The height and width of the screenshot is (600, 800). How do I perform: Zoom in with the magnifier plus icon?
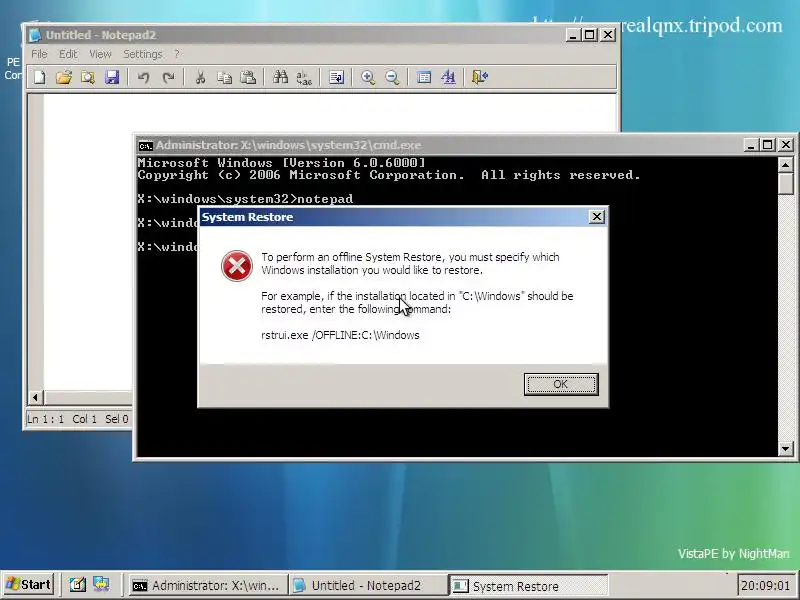point(368,77)
